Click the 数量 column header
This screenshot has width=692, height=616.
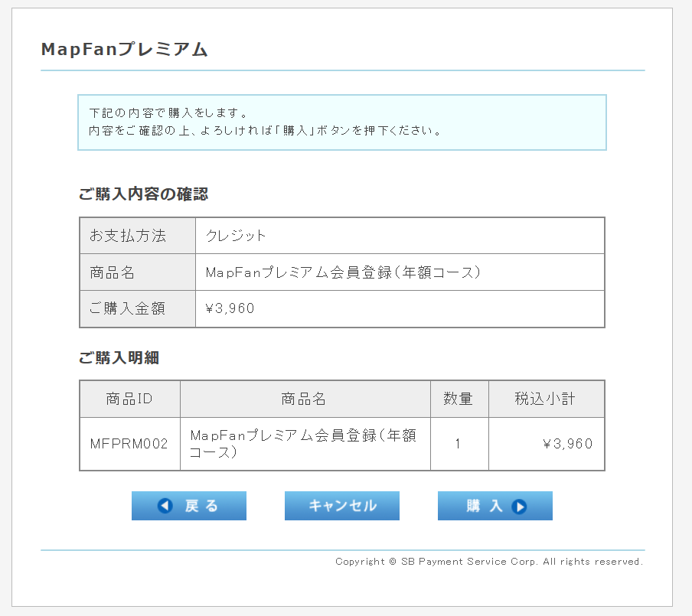tap(459, 399)
